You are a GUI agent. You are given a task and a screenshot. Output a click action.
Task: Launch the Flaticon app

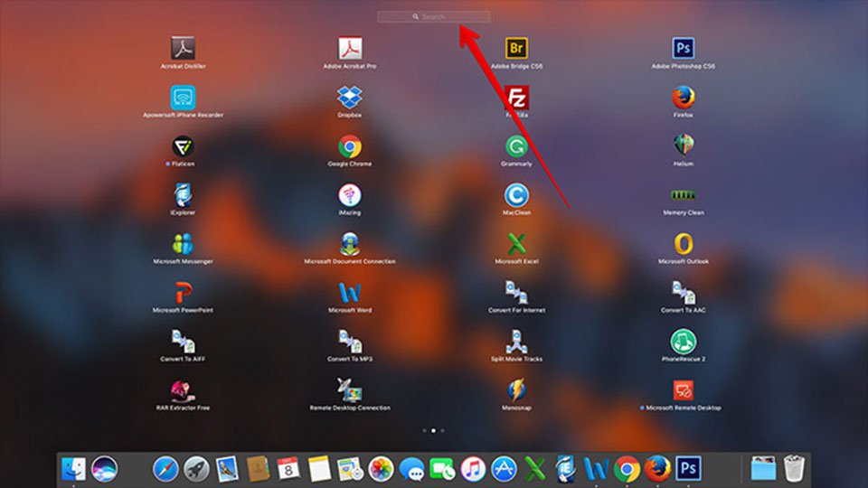point(183,146)
